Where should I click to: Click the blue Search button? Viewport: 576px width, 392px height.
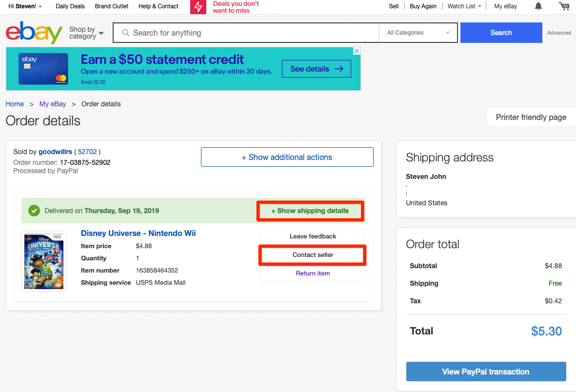501,33
